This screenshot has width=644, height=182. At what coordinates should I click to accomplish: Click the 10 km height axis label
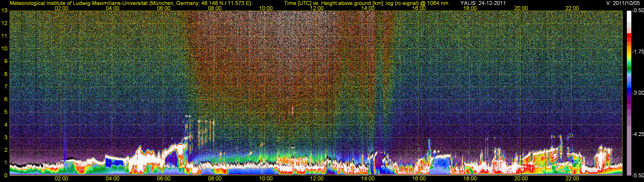[5, 49]
